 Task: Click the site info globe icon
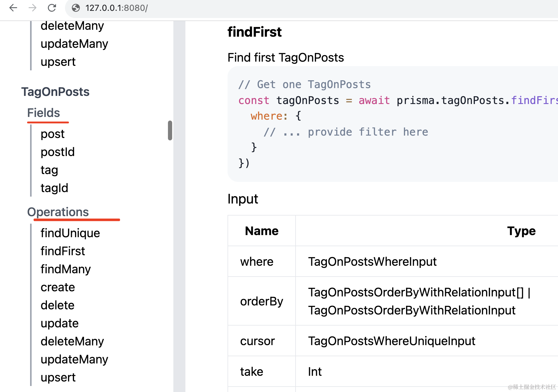(76, 8)
